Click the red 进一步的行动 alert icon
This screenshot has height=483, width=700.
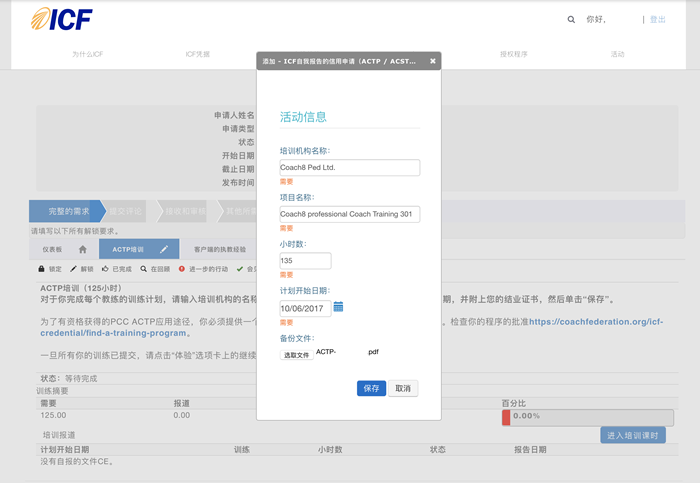point(181,269)
